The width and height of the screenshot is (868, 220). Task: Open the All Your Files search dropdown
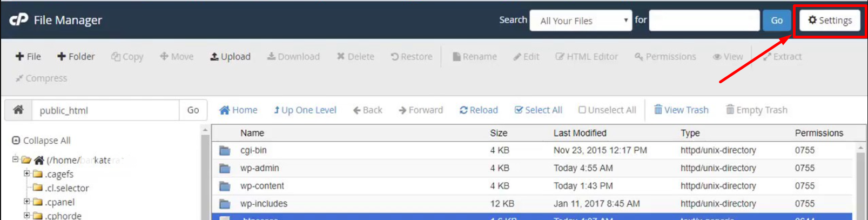tap(581, 21)
